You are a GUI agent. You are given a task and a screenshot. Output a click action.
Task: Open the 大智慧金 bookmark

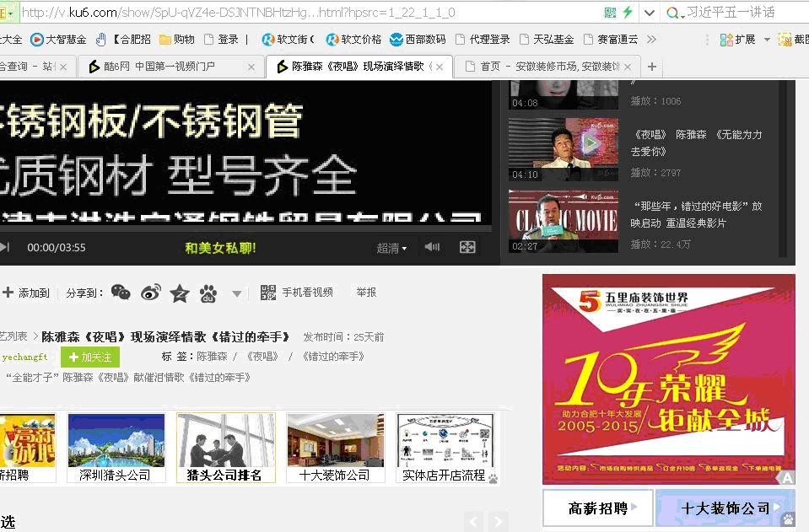click(x=58, y=39)
